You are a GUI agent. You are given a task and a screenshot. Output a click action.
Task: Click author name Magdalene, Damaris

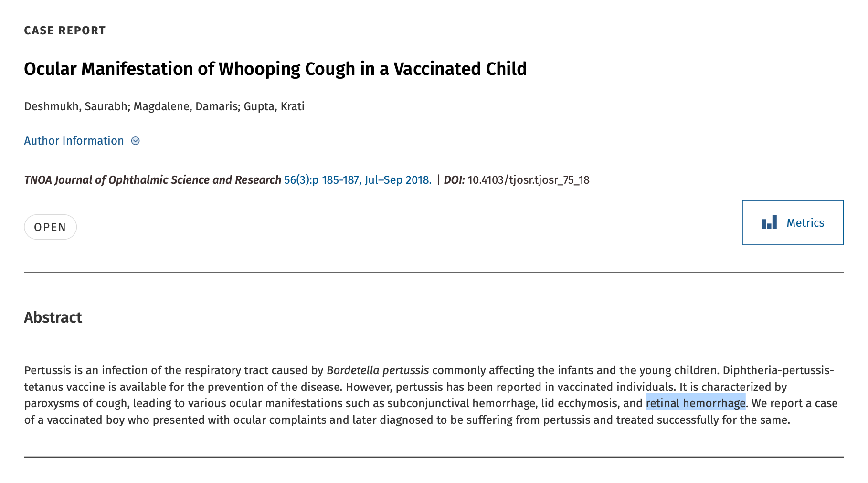(185, 106)
